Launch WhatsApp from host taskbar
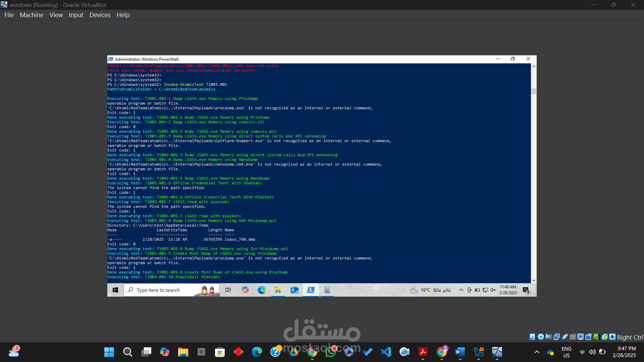Viewport: 644px width, 362px height. (x=331, y=352)
